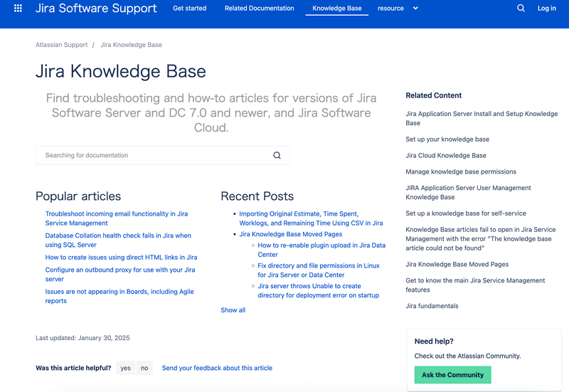569x392 pixels.
Task: Click the Related Content heading
Action: (434, 95)
